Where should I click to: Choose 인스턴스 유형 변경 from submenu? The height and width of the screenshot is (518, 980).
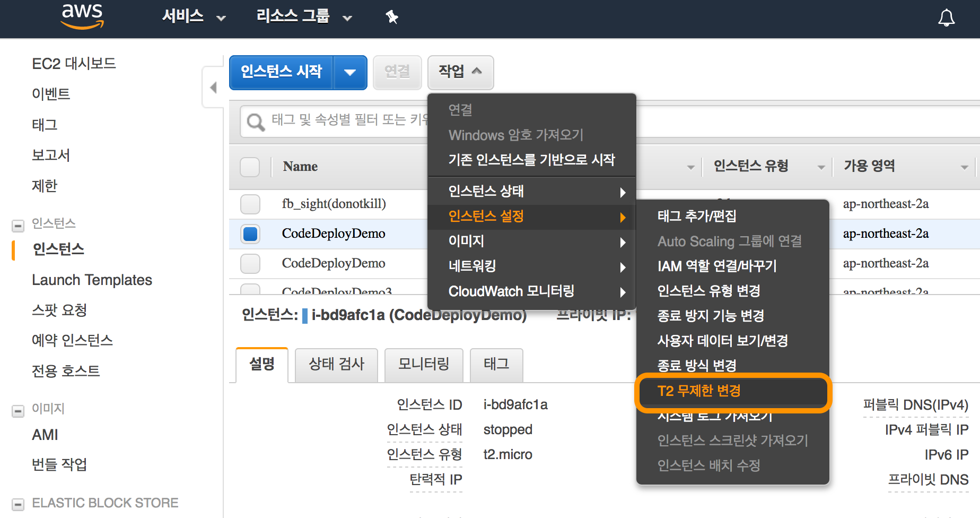[x=732, y=291]
